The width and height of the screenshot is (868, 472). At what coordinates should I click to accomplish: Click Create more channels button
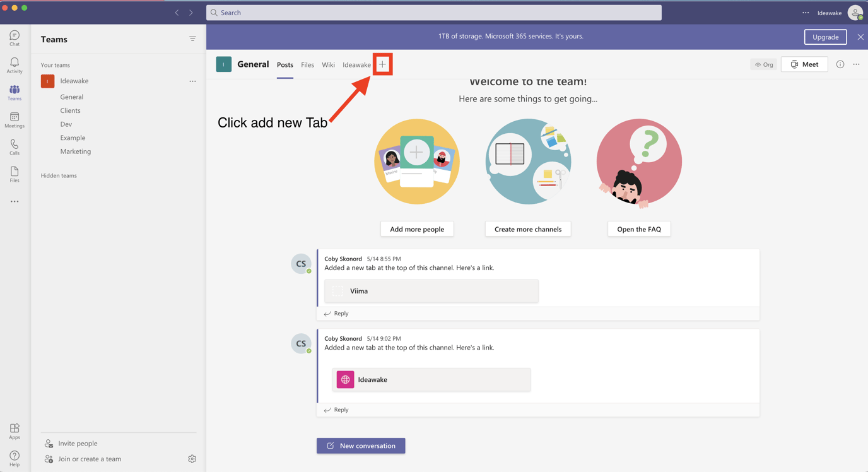click(x=528, y=229)
